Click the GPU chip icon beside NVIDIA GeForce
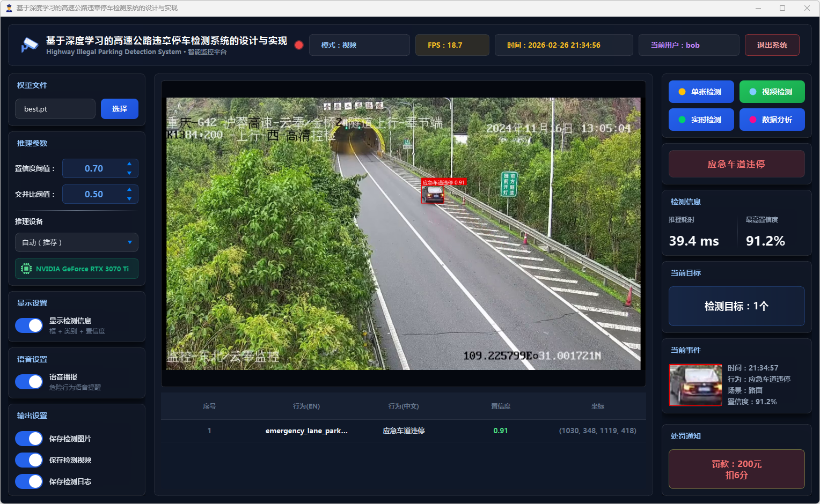The image size is (820, 504). coord(26,269)
